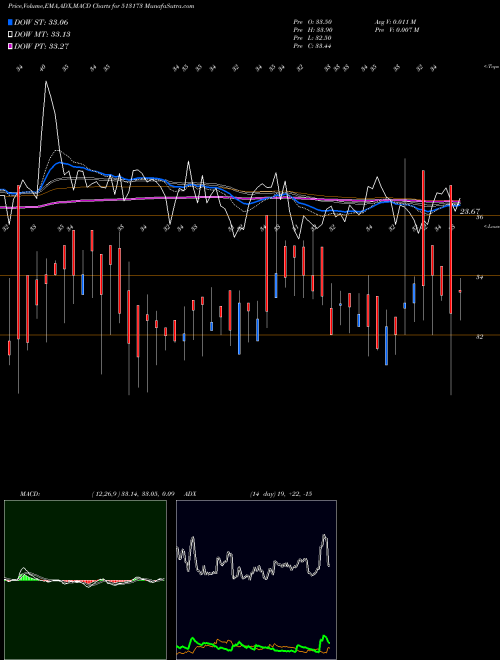
Task: Click the 'MACD:' panel heading
Action: point(30,494)
